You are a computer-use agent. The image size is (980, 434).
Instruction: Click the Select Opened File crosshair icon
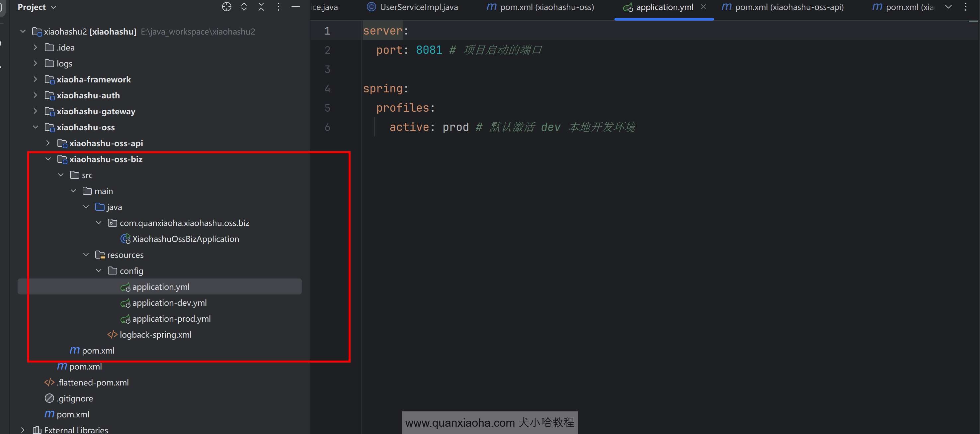point(226,7)
